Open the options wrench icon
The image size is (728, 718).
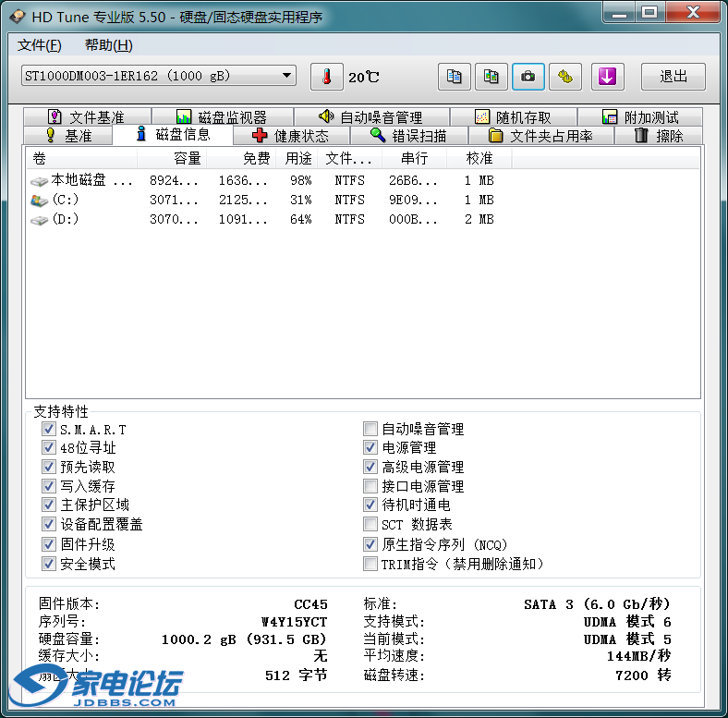(564, 77)
